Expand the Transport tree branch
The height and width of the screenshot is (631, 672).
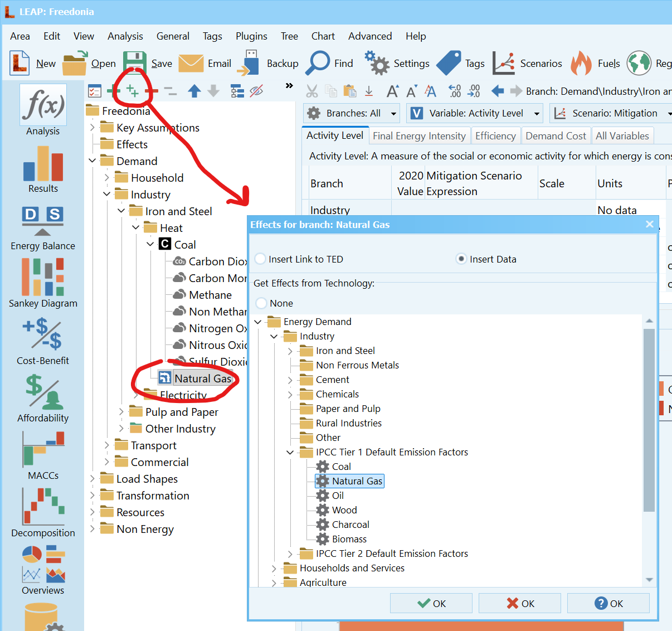click(107, 445)
